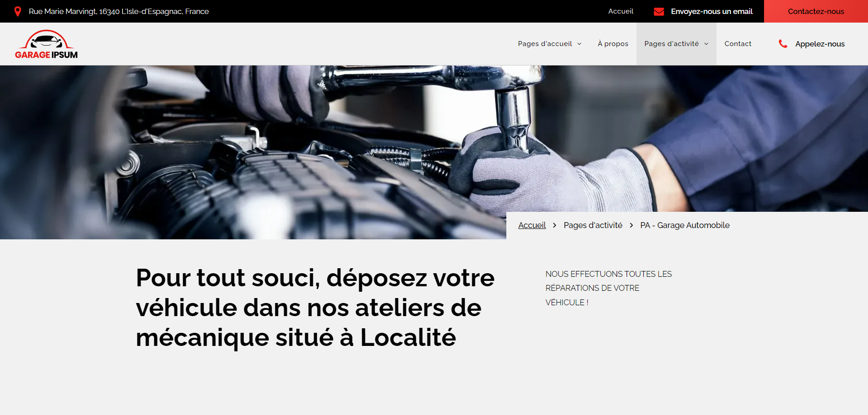Image resolution: width=868 pixels, height=415 pixels.
Task: Click the red Contactez-nous button
Action: point(816,11)
